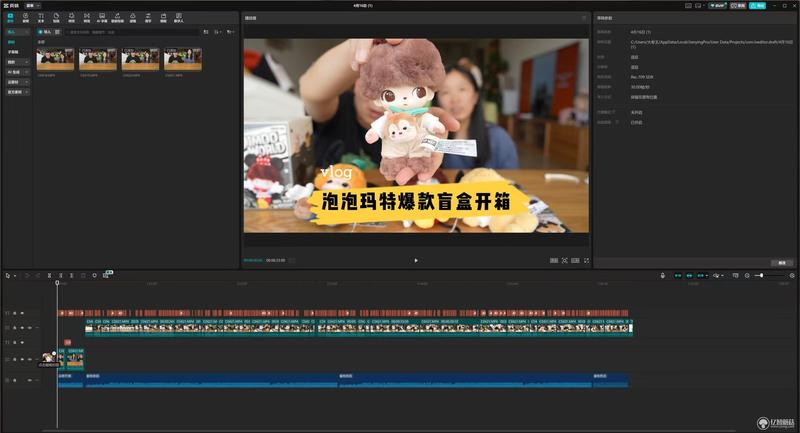Click the preview zoom-to-fit icon in player
This screenshot has height=433, width=800.
(x=564, y=261)
